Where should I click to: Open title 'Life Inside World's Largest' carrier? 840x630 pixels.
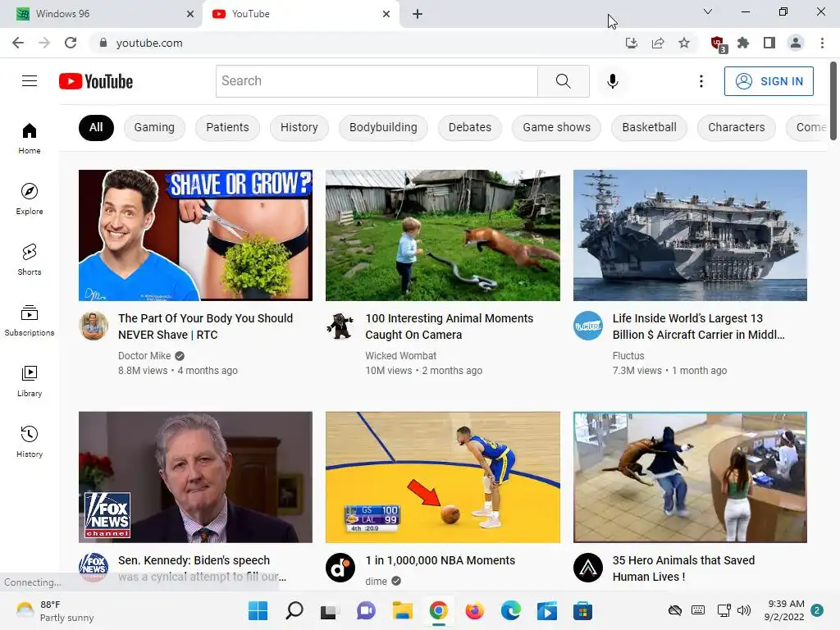click(699, 326)
